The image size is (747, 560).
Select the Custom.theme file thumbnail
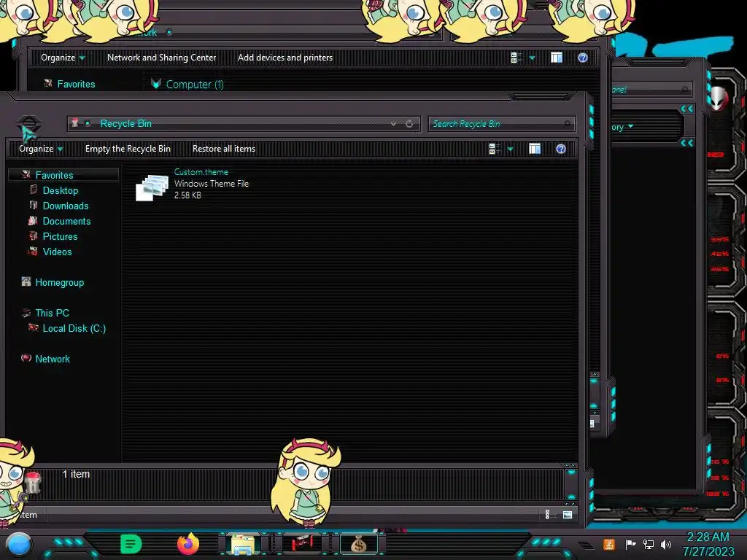click(152, 187)
